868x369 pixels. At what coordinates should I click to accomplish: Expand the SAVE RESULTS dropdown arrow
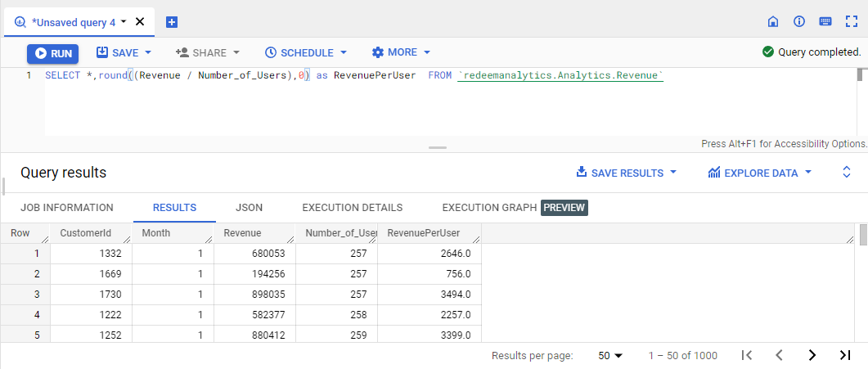click(673, 172)
